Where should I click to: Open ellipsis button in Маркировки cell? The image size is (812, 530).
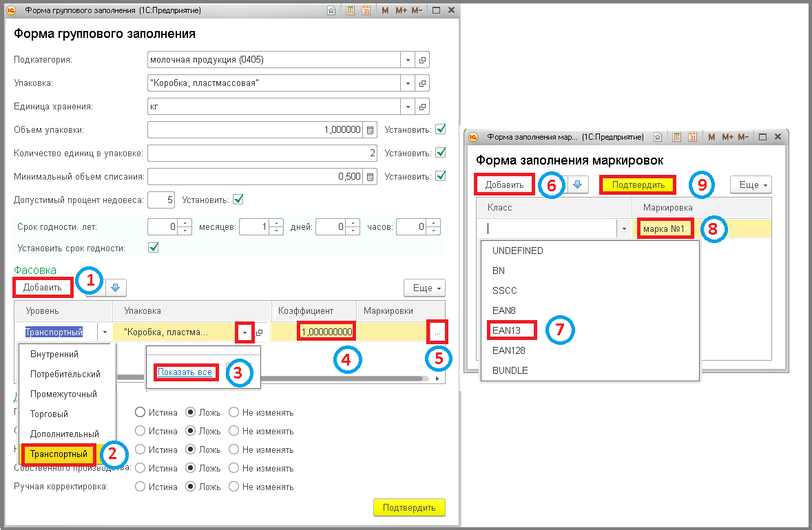pos(437,332)
